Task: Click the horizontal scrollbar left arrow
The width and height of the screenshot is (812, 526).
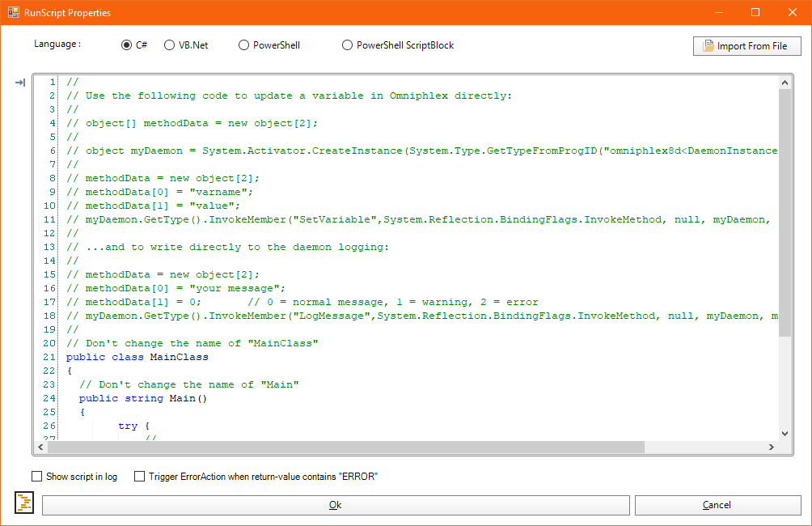Action: pos(41,447)
